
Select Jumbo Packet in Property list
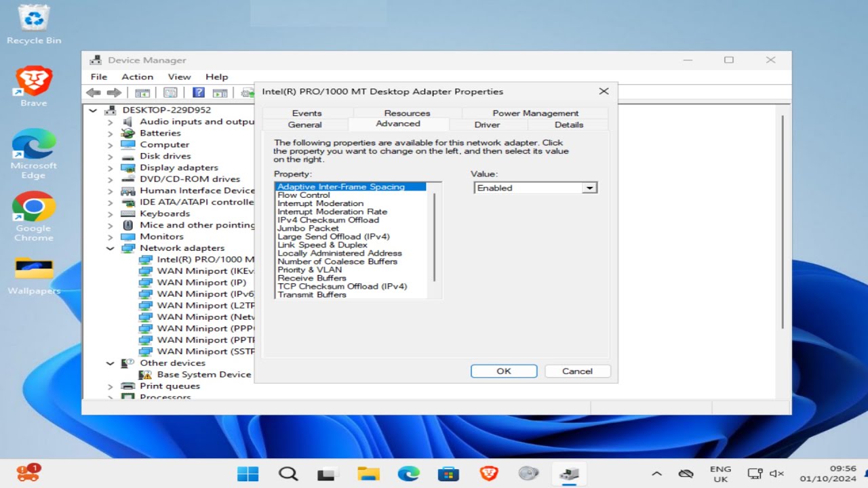[308, 228]
